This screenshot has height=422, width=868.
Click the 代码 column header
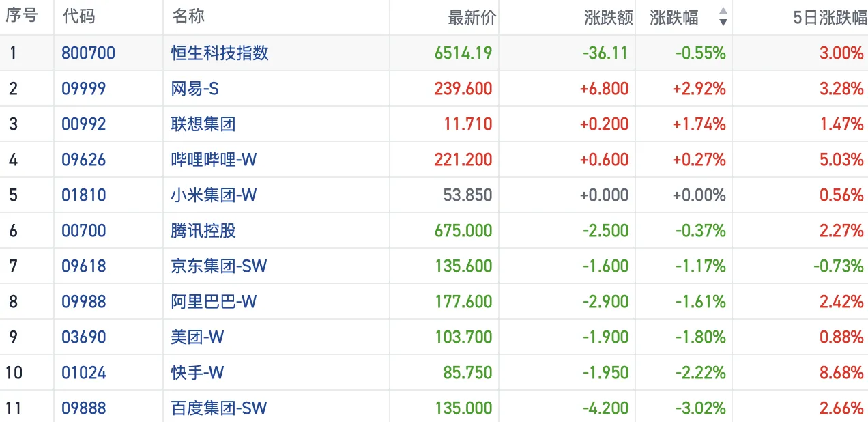coord(78,17)
